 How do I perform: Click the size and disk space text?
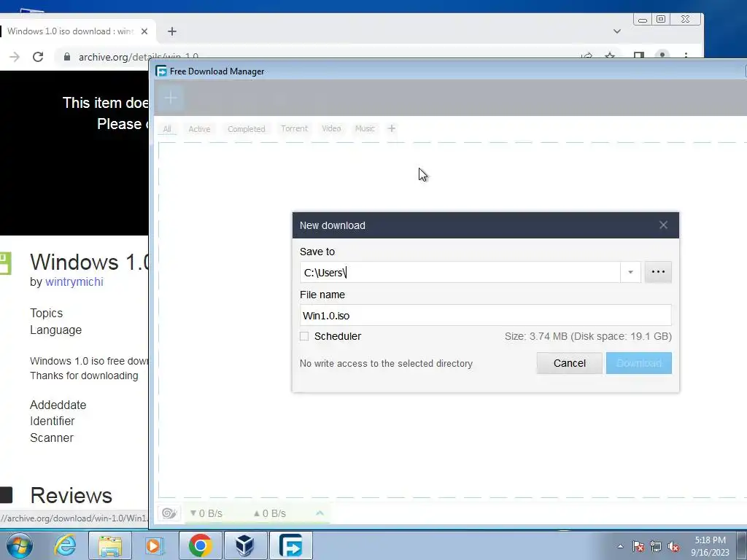point(588,336)
